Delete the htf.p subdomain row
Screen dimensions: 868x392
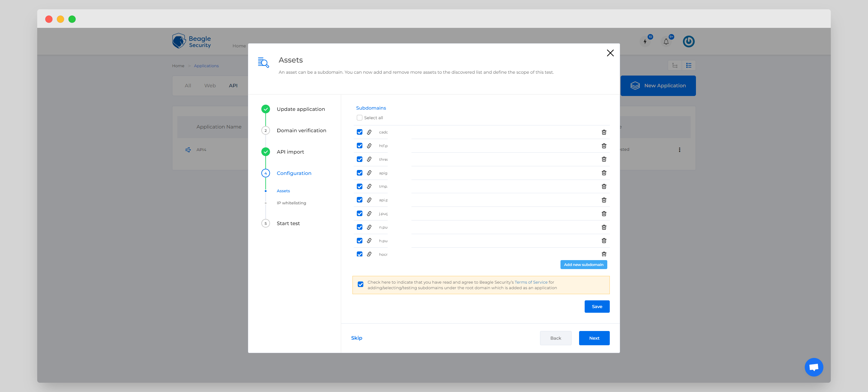pos(604,146)
